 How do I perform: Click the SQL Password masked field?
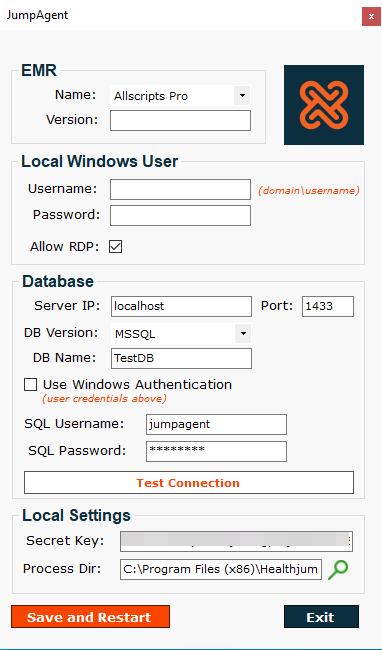pos(216,451)
